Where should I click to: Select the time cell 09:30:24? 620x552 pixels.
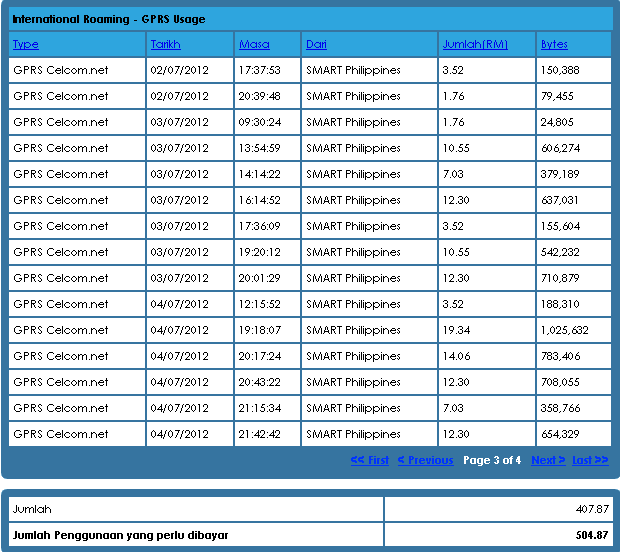click(x=259, y=122)
